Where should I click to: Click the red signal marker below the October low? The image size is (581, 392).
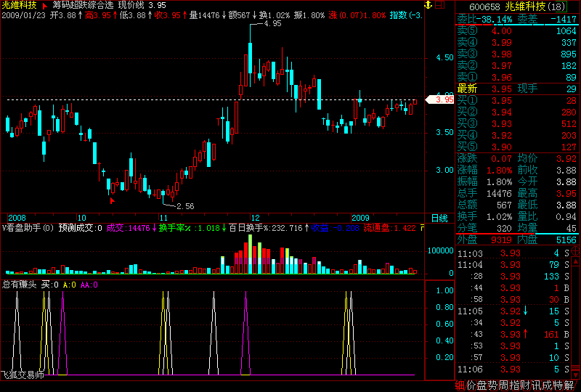(x=112, y=200)
